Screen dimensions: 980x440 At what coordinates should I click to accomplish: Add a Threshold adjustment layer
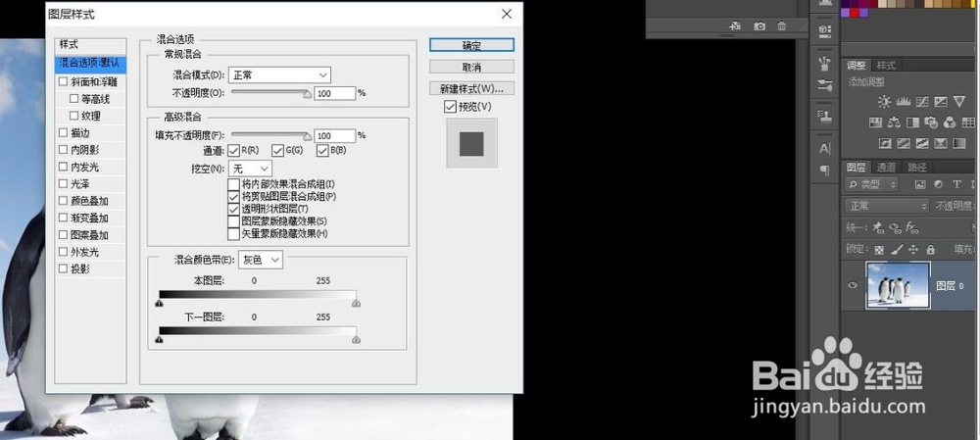click(x=922, y=143)
